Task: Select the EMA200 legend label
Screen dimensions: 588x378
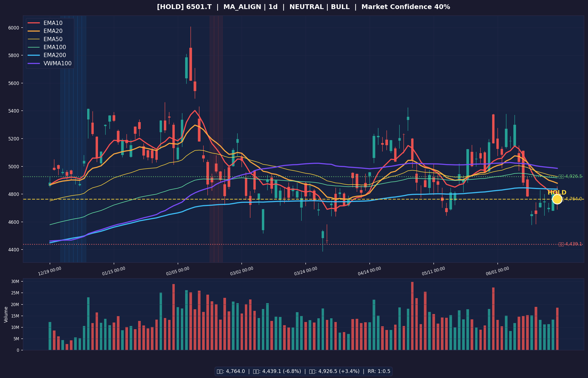Action: pyautogui.click(x=55, y=55)
